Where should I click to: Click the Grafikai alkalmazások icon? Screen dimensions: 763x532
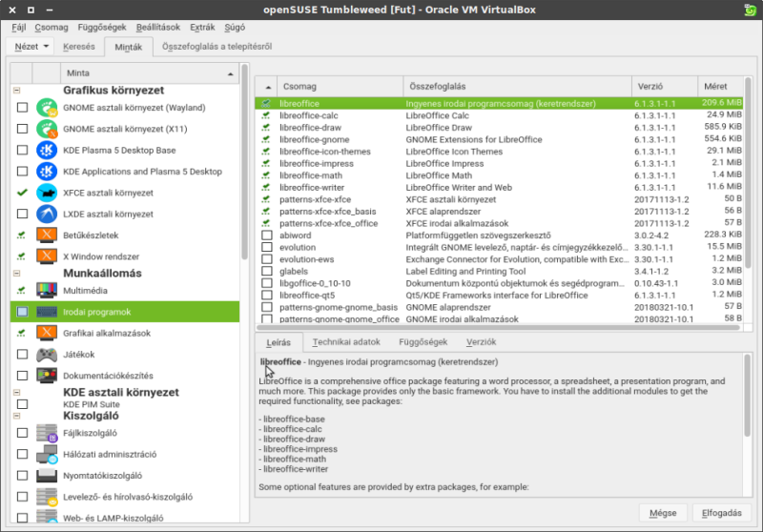coord(47,333)
